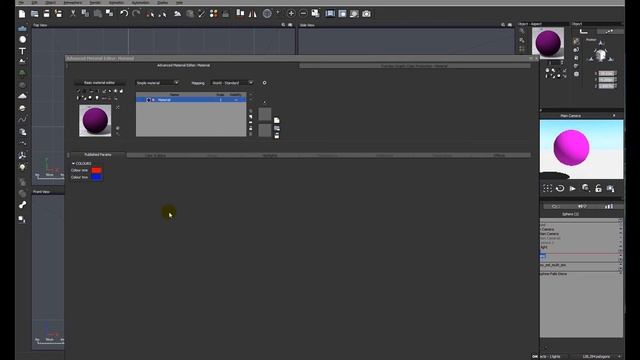Select the cloud tool in left toolbar
Screen dimensions: 640x360
coord(22,96)
